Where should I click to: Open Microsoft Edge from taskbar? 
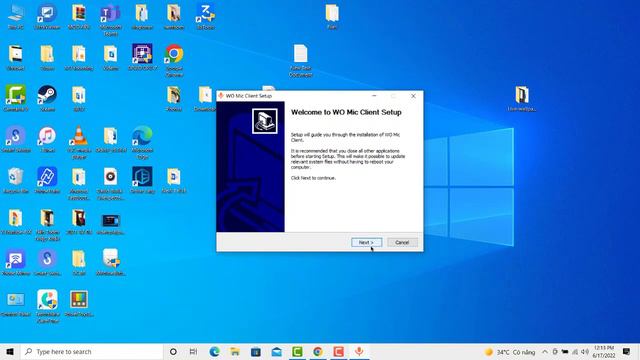tap(214, 351)
